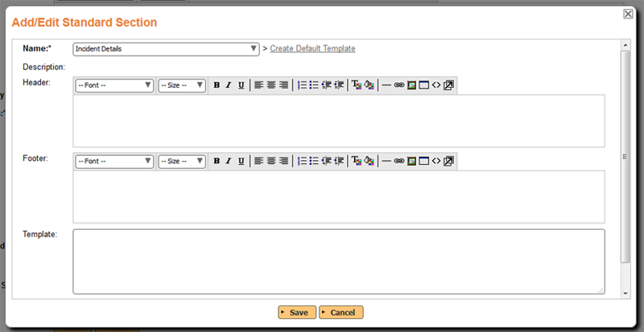Viewport: 644px width, 332px height.
Task: Right-align text in the Footer editor
Action: click(283, 161)
